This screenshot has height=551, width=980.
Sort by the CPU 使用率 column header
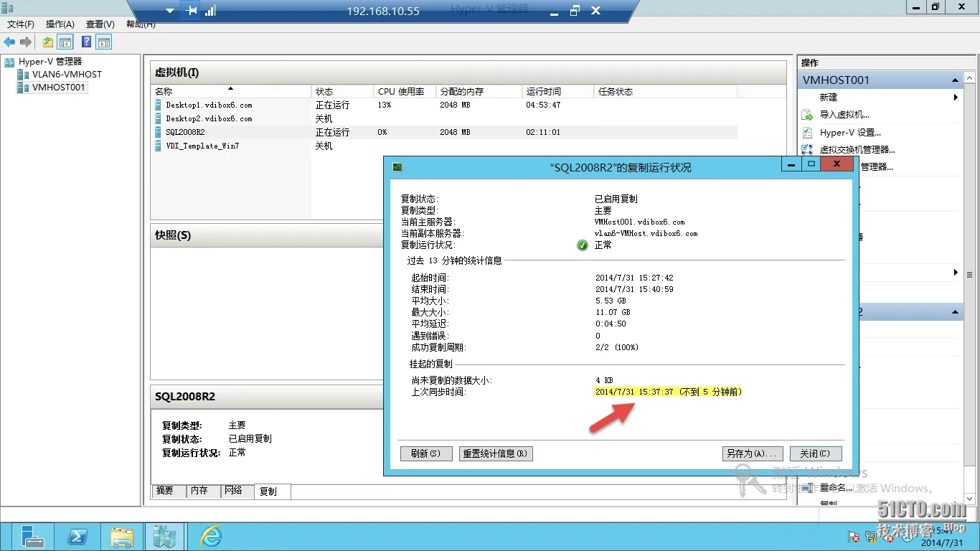(x=405, y=92)
